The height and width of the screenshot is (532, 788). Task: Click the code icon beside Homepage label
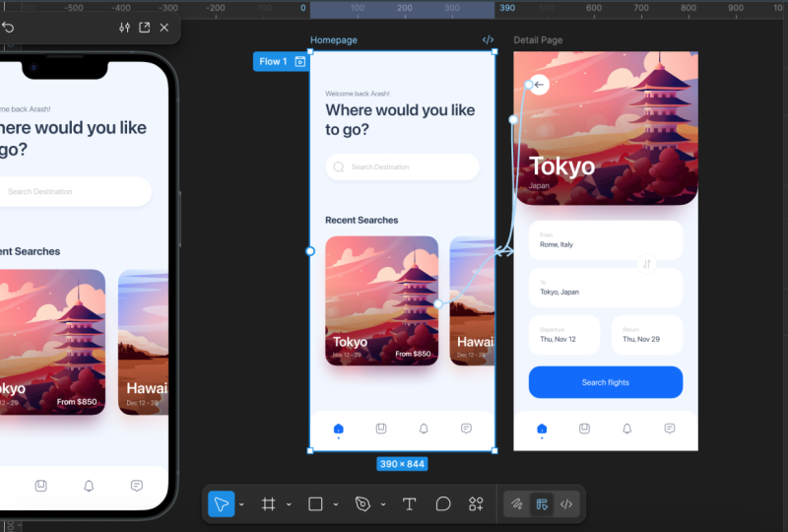tap(488, 39)
